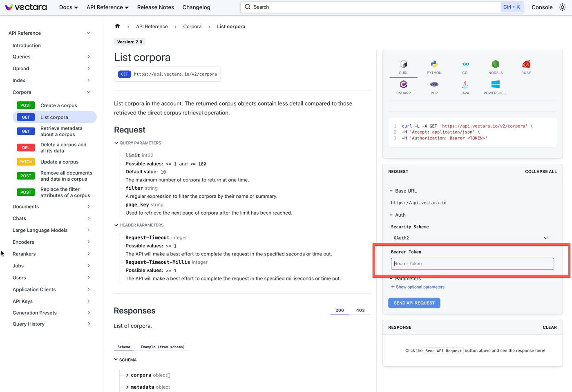This screenshot has width=572, height=392.
Task: Choose RUBY for the code example
Action: click(526, 67)
